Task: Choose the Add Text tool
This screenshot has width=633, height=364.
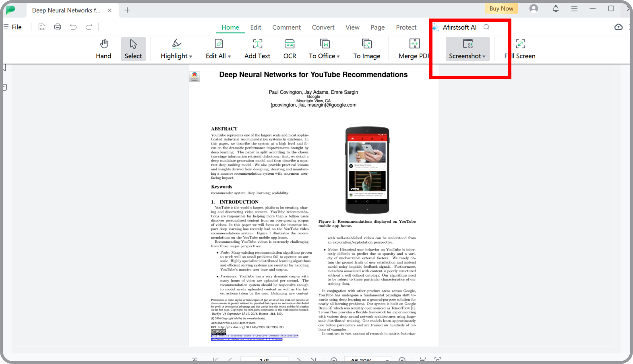Action: [x=257, y=49]
